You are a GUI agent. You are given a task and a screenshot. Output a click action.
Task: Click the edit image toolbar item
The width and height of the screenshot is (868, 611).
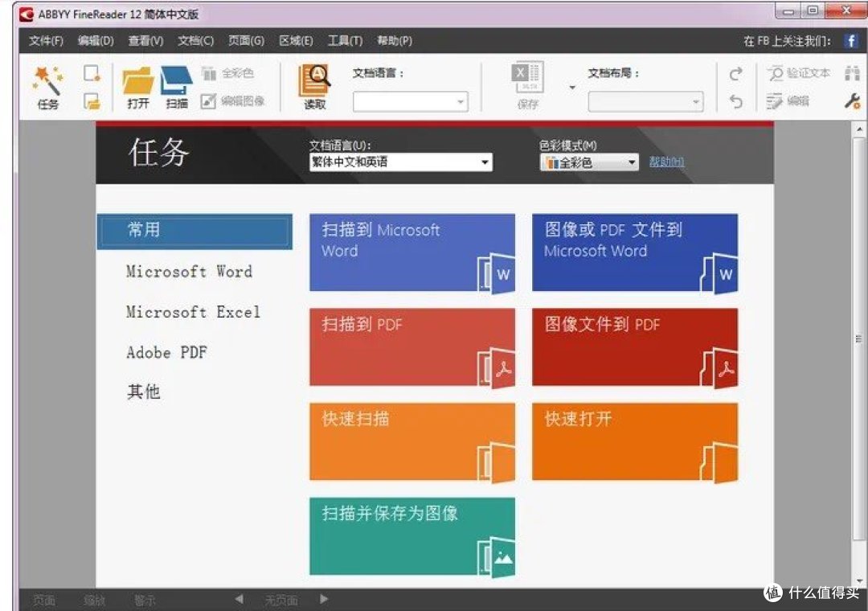pyautogui.click(x=232, y=100)
